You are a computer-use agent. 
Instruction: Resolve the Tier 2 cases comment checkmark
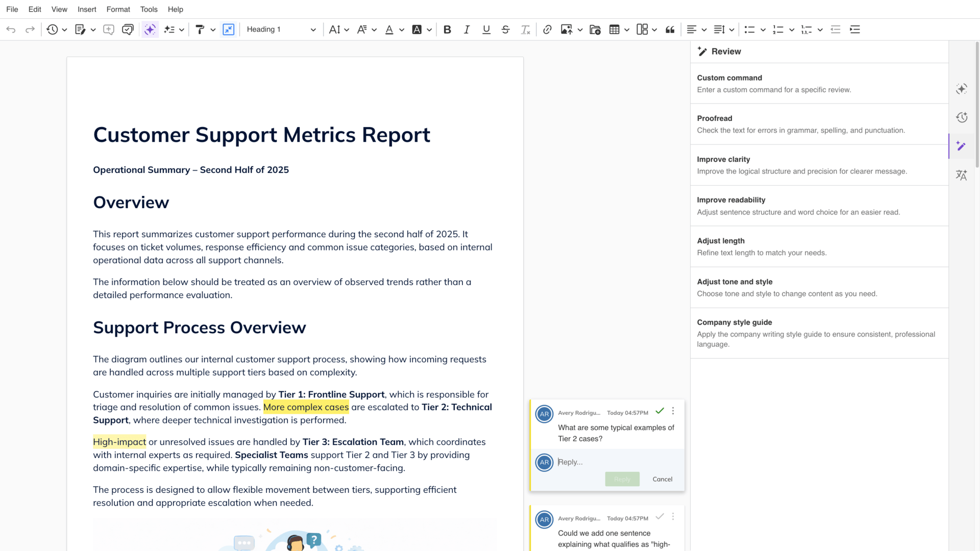click(659, 411)
